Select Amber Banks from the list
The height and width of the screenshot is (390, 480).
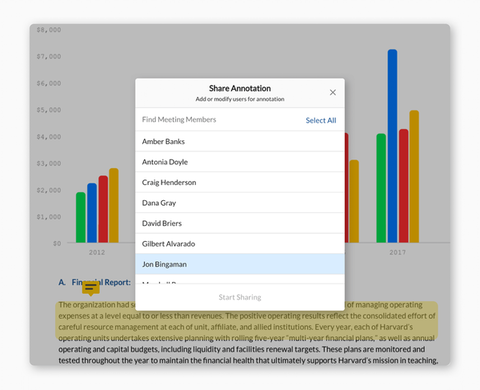(240, 141)
